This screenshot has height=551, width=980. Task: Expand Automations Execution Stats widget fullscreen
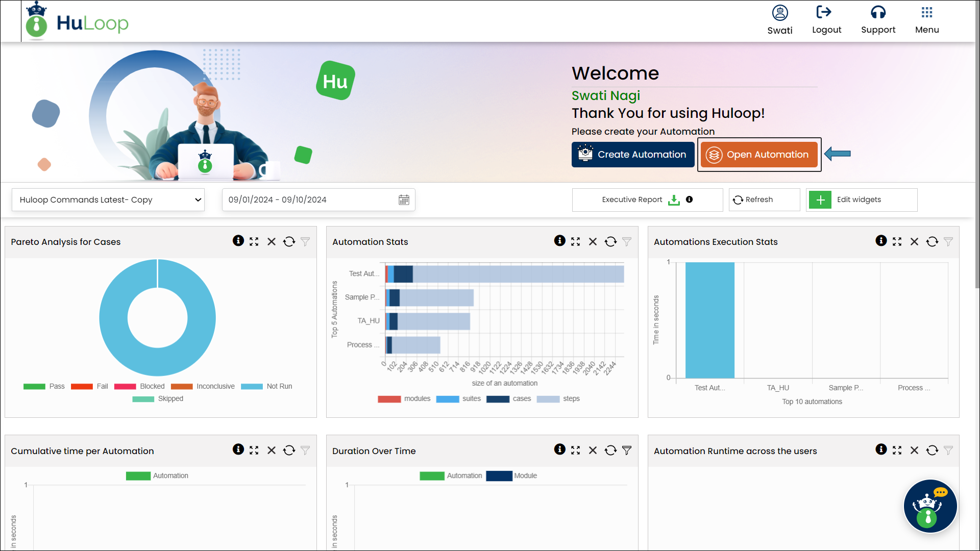[897, 242]
